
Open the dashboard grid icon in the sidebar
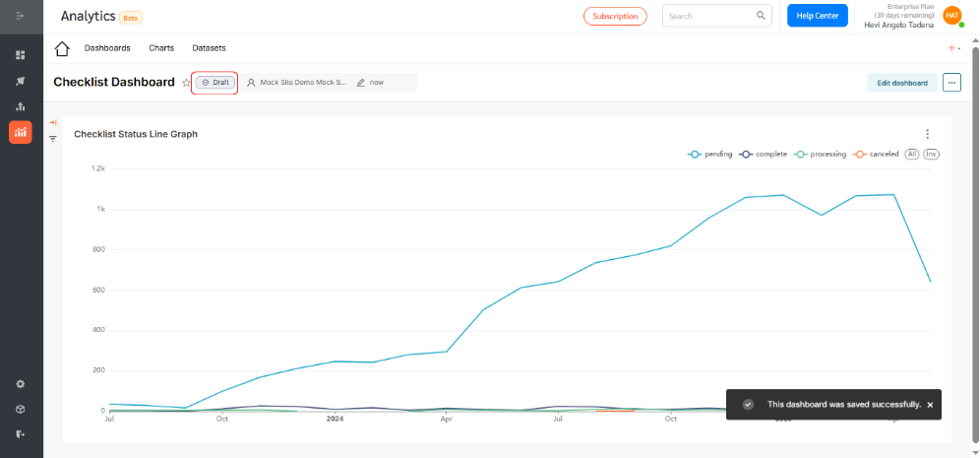tap(21, 55)
